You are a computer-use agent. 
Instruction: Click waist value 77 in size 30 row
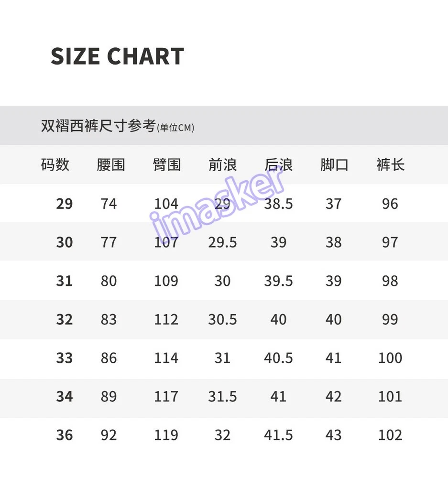click(x=109, y=242)
